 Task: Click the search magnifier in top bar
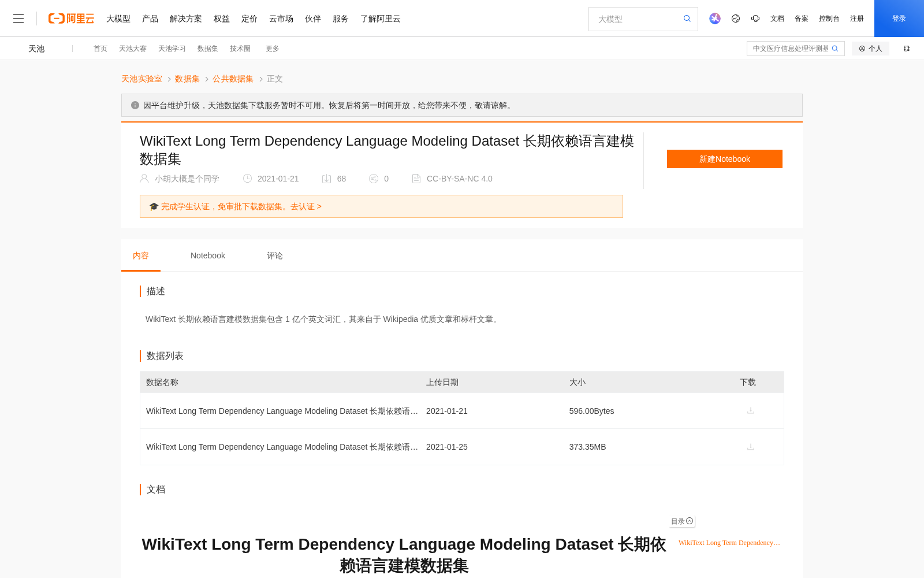(687, 18)
